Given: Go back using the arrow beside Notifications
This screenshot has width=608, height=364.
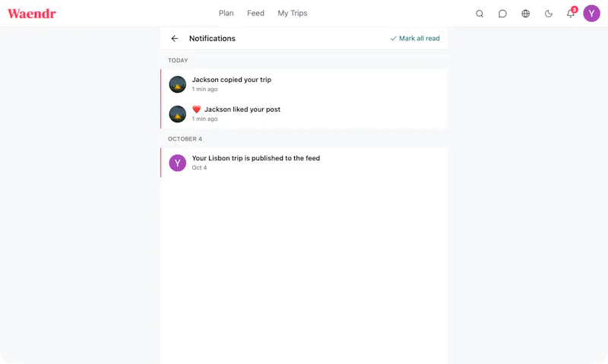Looking at the screenshot, I should [175, 39].
